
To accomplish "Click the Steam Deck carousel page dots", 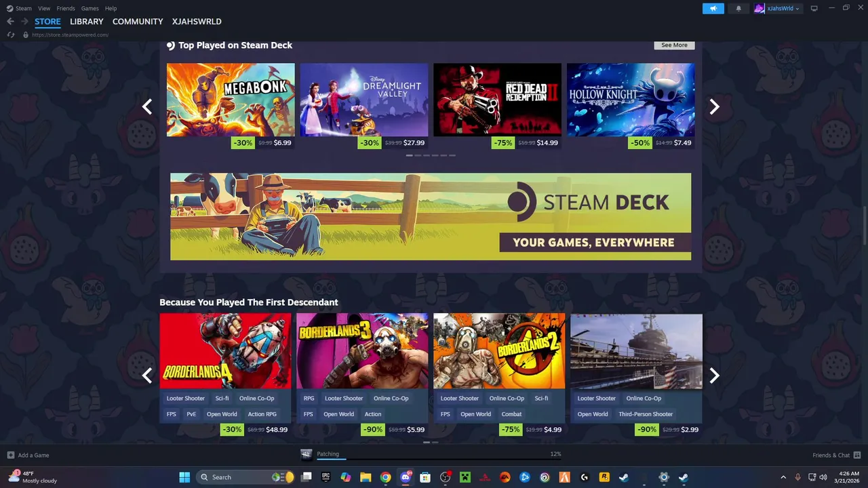I will 431,155.
